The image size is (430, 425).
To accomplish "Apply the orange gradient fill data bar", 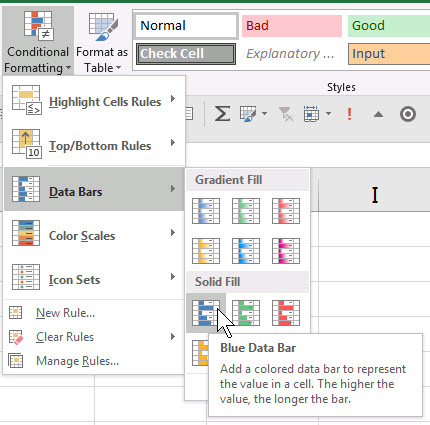I will pos(206,251).
